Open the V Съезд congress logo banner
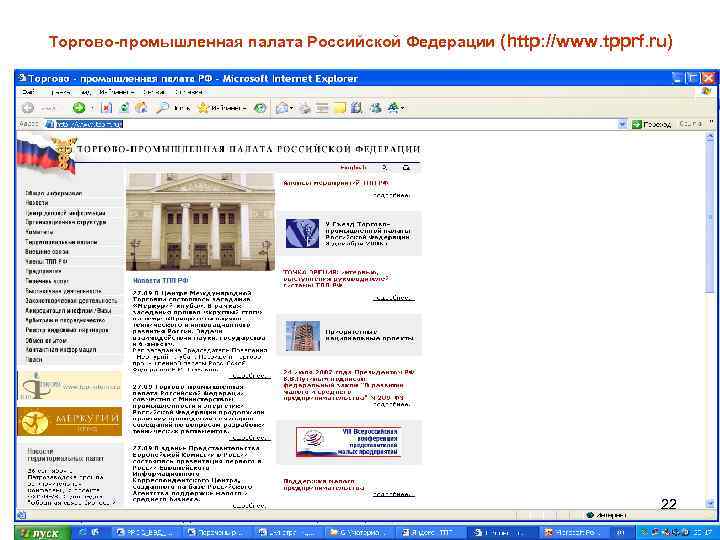 [x=302, y=233]
